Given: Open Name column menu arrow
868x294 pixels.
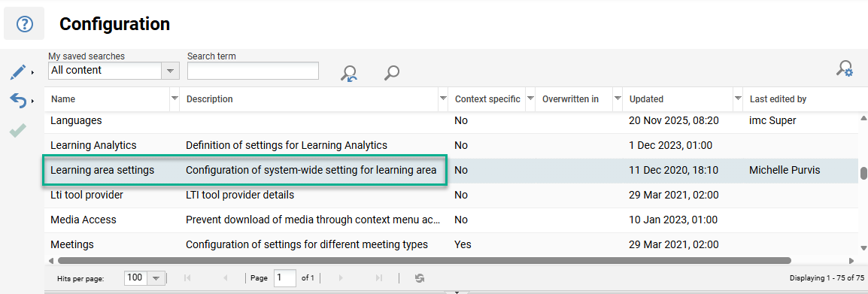Looking at the screenshot, I should tap(175, 98).
